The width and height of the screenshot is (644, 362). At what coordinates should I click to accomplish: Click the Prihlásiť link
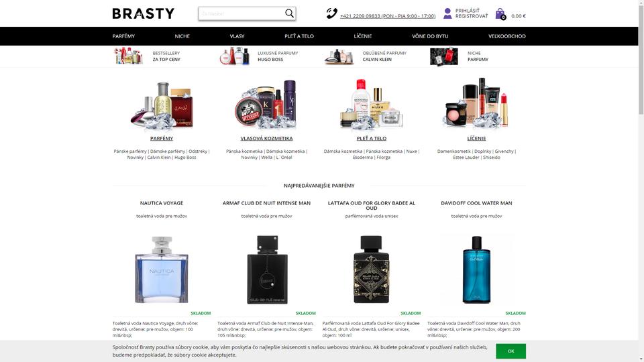467,11
